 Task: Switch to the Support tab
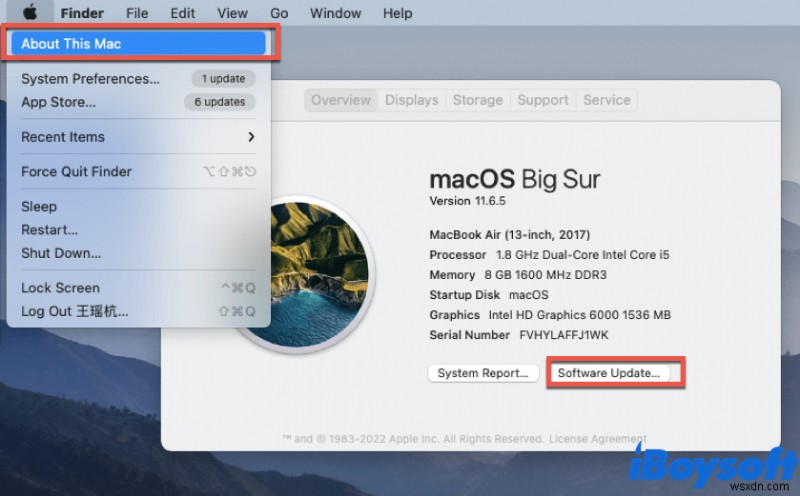click(x=543, y=100)
